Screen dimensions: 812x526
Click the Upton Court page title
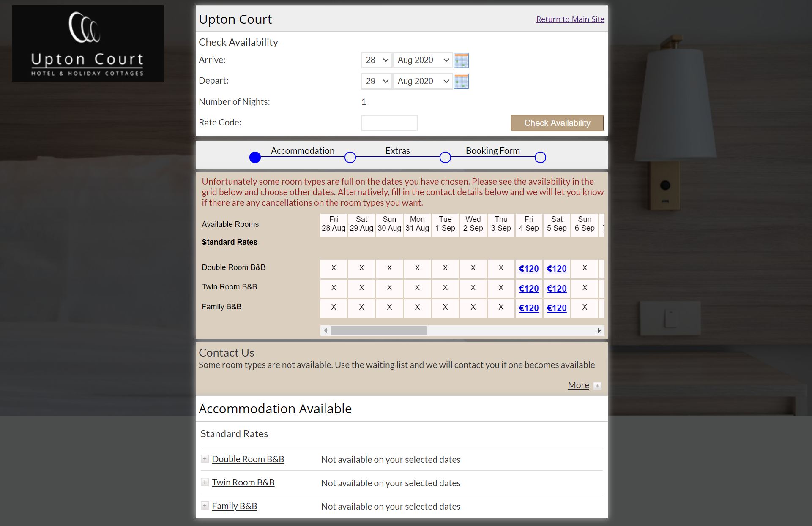[x=235, y=19]
